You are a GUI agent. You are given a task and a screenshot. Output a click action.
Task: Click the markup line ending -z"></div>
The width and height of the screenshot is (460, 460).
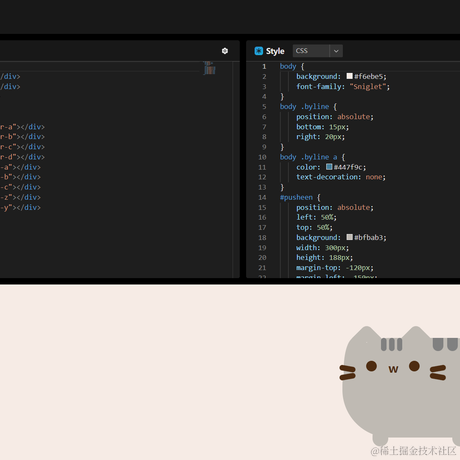tap(20, 197)
